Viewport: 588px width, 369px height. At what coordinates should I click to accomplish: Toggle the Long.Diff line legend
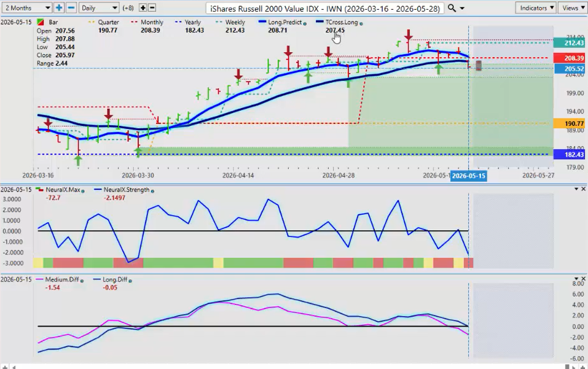click(x=111, y=280)
